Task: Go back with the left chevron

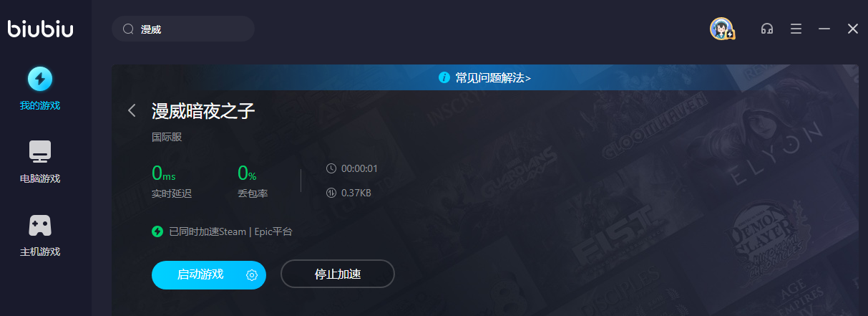Action: [x=132, y=110]
